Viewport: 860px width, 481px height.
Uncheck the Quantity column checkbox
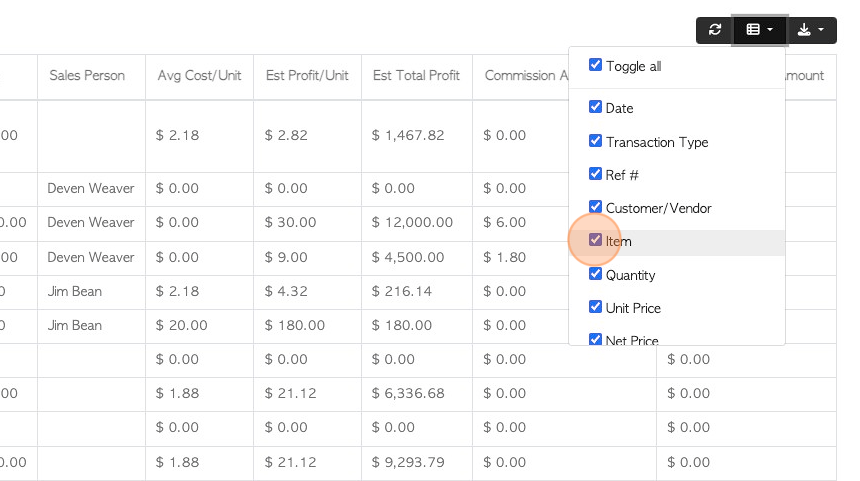coord(595,274)
